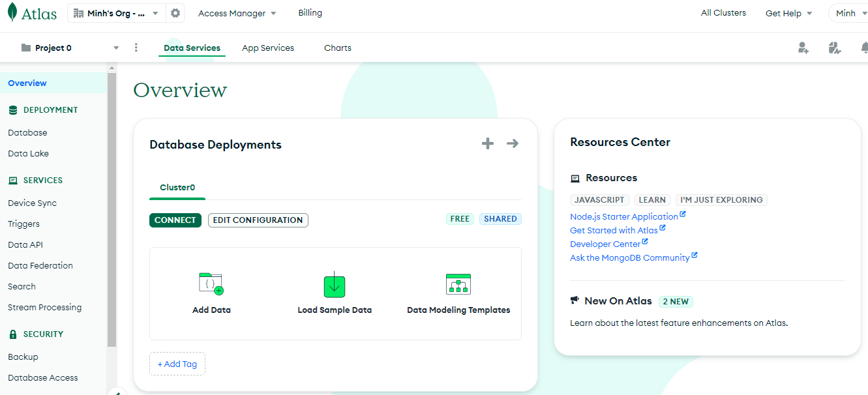Click the LEARN tag

click(x=652, y=200)
